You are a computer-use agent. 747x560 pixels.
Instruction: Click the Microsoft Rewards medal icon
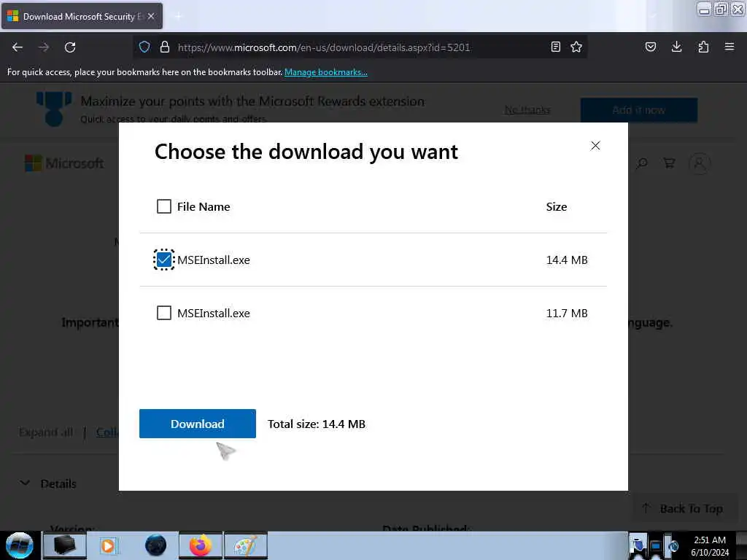click(x=54, y=109)
